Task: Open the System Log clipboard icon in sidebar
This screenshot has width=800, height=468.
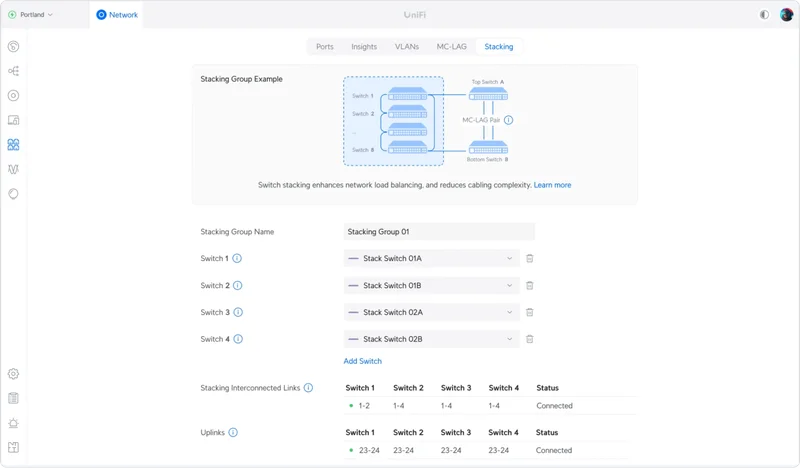Action: 14,398
